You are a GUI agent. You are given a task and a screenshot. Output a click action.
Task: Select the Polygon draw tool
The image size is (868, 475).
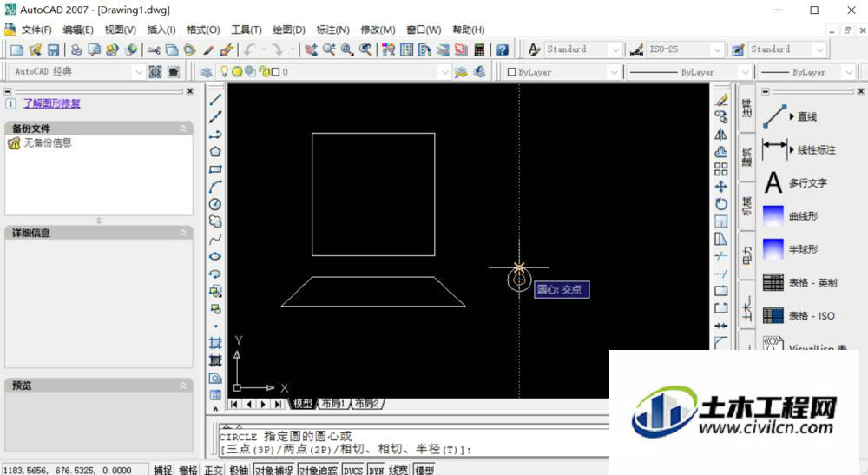click(x=215, y=152)
